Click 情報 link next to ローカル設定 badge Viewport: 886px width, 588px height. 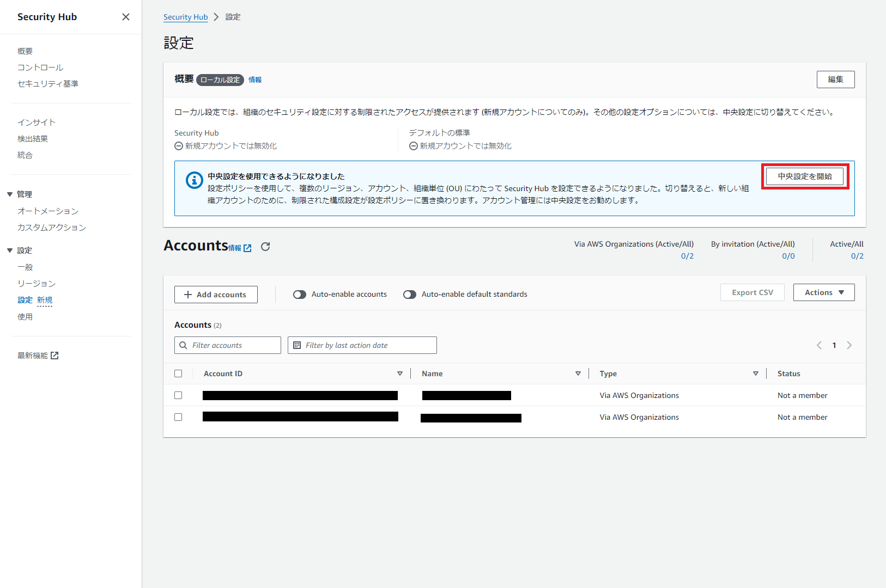pyautogui.click(x=255, y=79)
